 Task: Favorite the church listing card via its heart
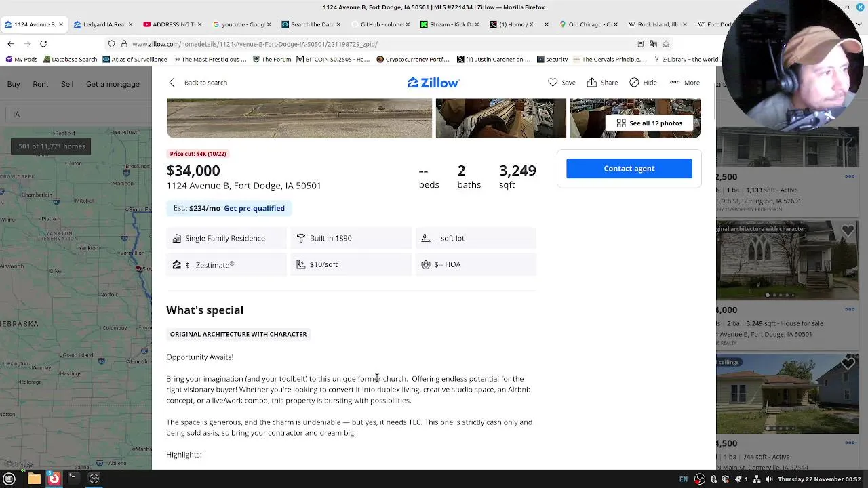[848, 231]
